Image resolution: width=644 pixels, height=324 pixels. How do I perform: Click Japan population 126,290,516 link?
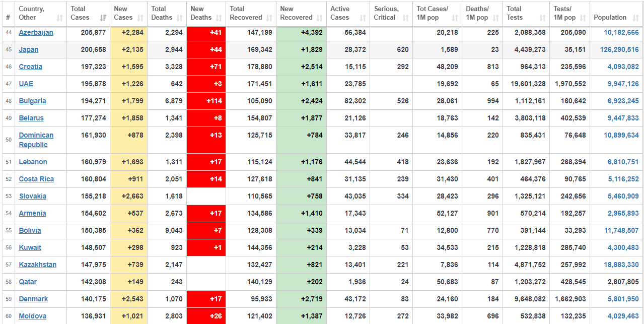(x=619, y=49)
